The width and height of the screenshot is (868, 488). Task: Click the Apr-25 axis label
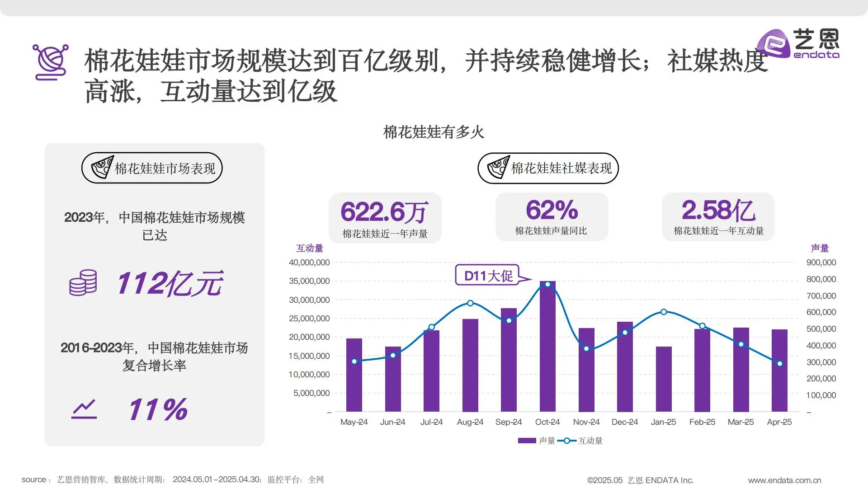779,422
